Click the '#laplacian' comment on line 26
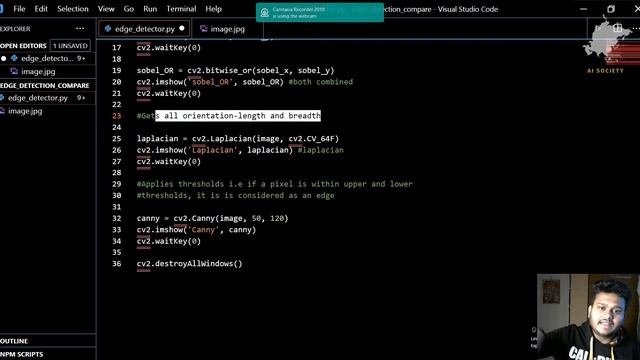 tap(320, 150)
